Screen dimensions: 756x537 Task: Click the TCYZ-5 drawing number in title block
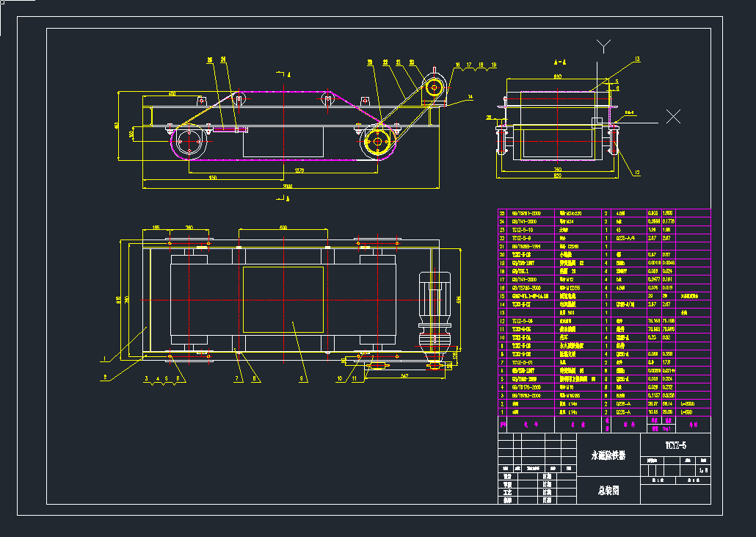(675, 445)
